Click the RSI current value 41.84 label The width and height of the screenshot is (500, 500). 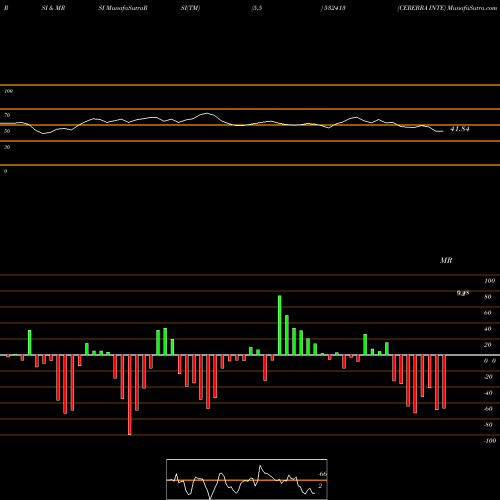pyautogui.click(x=460, y=129)
